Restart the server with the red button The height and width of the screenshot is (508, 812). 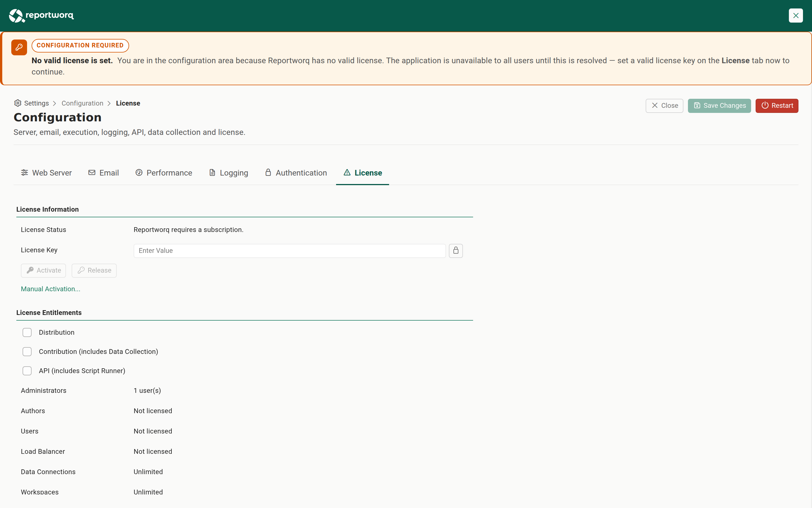(777, 106)
